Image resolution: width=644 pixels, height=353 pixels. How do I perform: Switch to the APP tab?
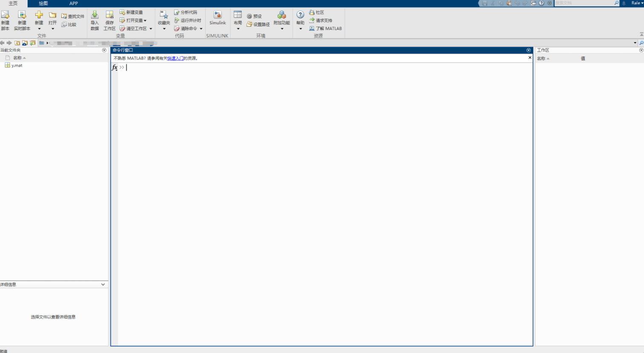[x=74, y=3]
